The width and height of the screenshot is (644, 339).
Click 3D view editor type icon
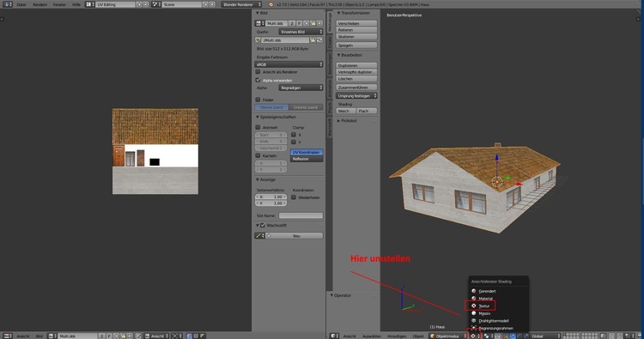(335, 336)
